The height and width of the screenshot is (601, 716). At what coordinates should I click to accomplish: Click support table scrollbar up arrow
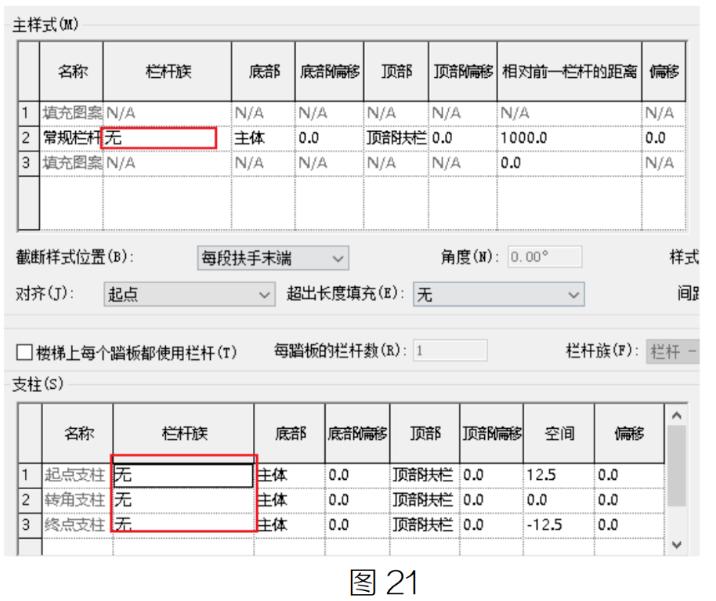click(677, 415)
